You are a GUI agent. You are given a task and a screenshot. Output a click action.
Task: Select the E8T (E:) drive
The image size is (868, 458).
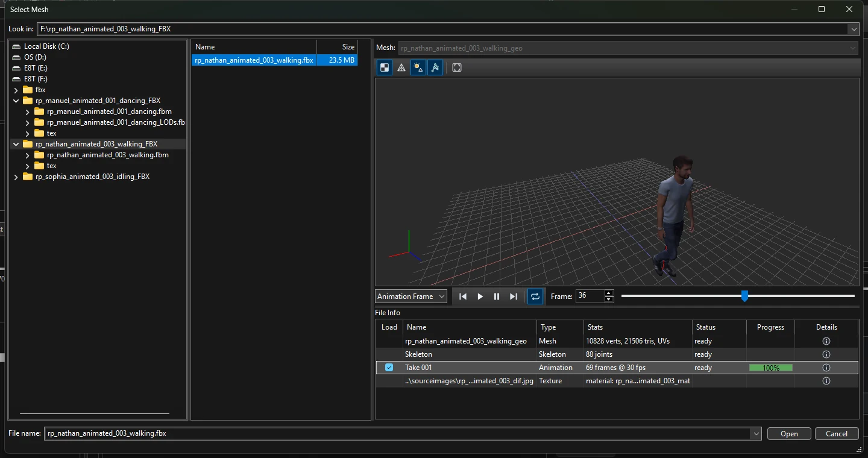[36, 68]
